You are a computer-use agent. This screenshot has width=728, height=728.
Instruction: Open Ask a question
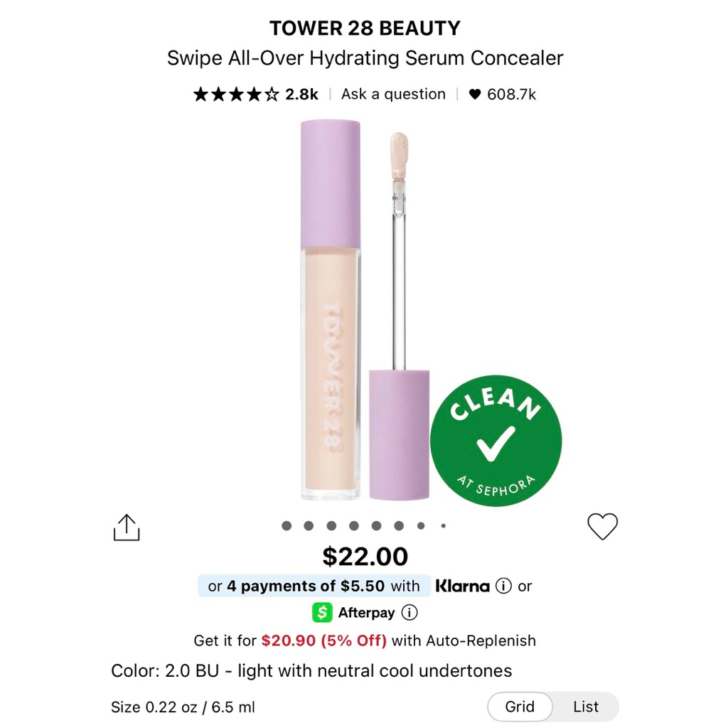tap(392, 93)
